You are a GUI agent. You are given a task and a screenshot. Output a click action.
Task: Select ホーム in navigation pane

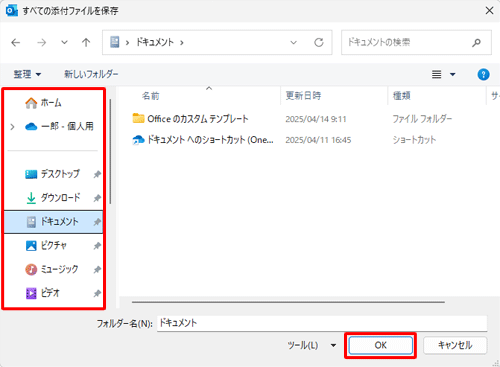point(53,103)
